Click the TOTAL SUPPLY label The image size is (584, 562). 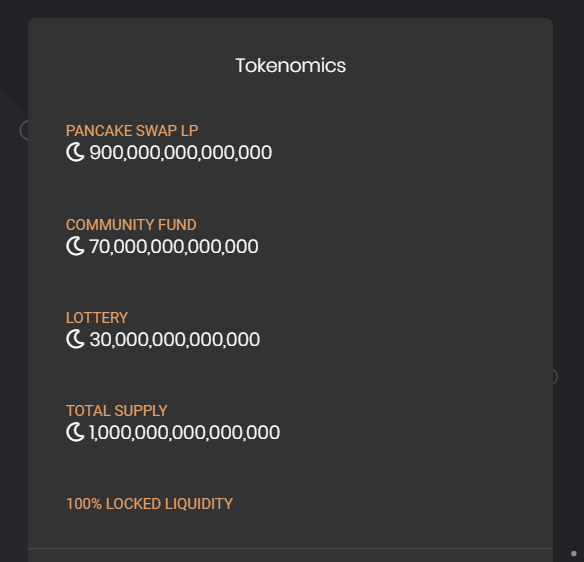point(117,411)
